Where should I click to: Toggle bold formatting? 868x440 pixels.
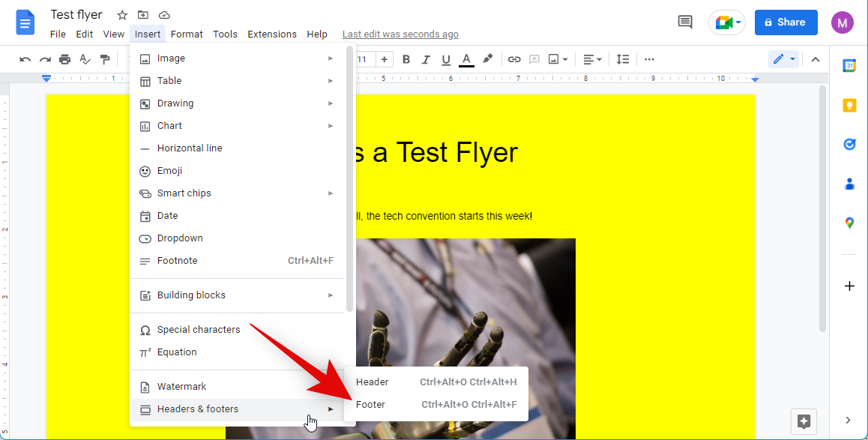pos(406,59)
